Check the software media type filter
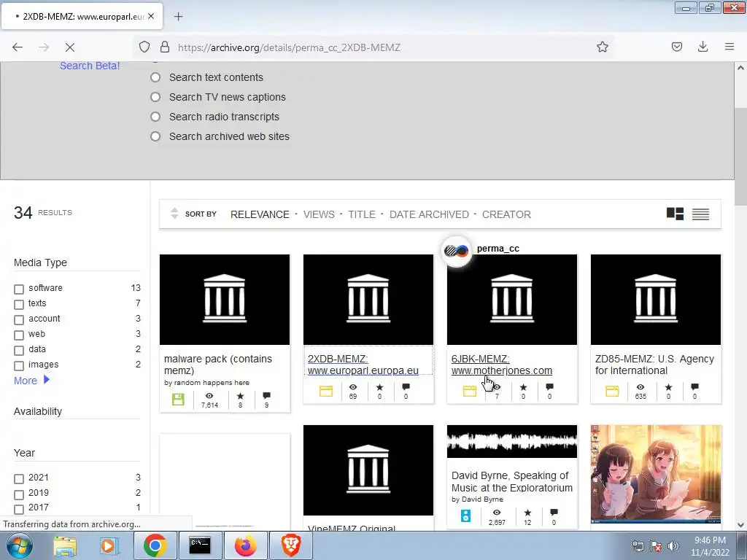 point(19,289)
